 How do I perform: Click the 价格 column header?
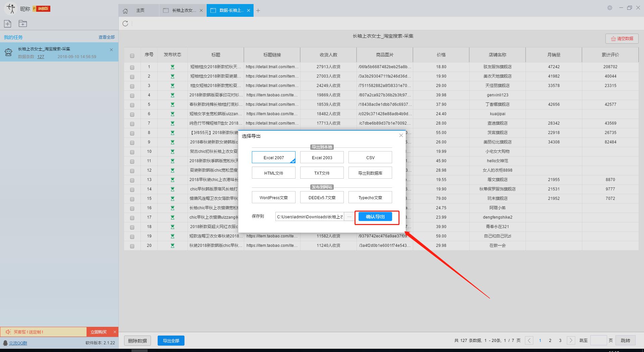pos(441,55)
